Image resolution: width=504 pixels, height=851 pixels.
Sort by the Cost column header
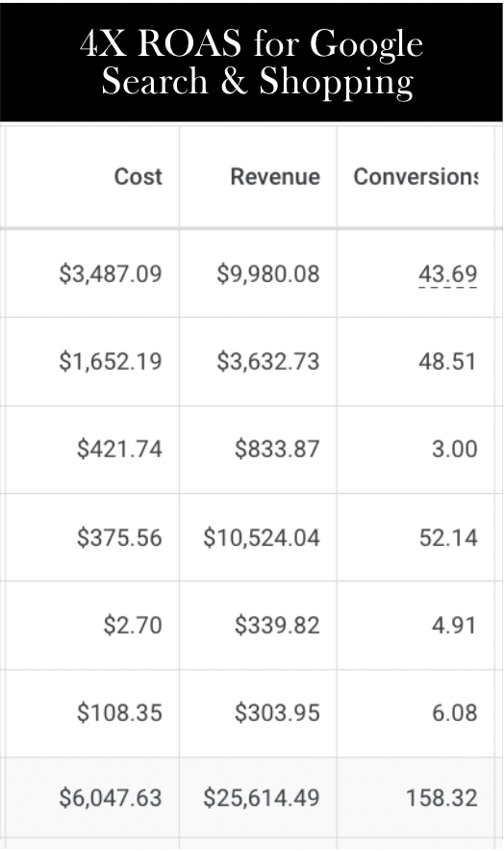(139, 176)
